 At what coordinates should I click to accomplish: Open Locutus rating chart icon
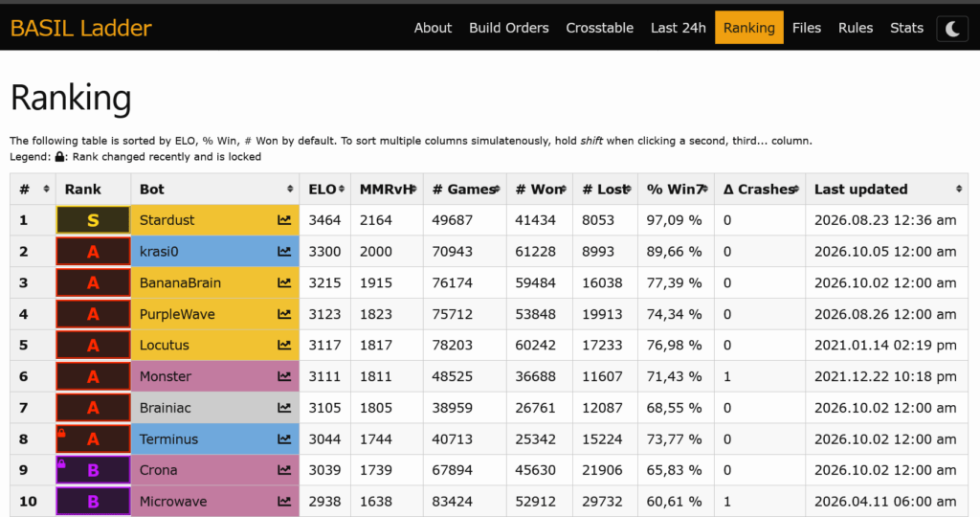[284, 345]
